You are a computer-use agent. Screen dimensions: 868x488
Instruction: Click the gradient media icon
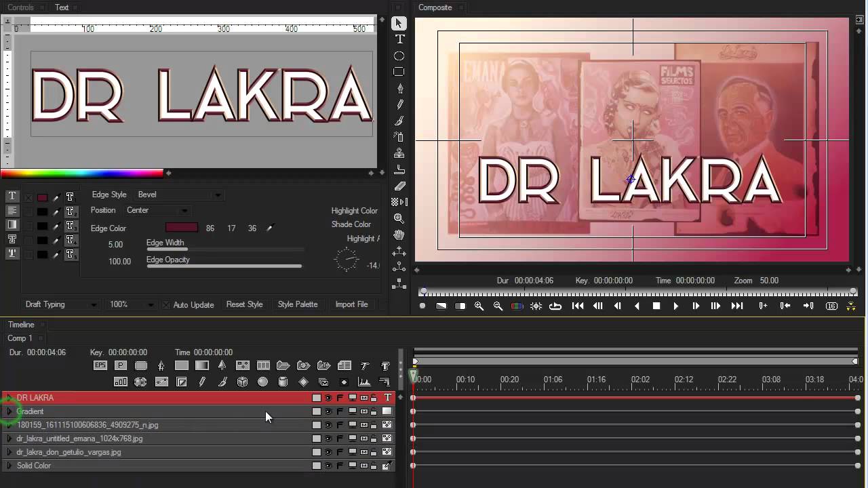coord(202,365)
